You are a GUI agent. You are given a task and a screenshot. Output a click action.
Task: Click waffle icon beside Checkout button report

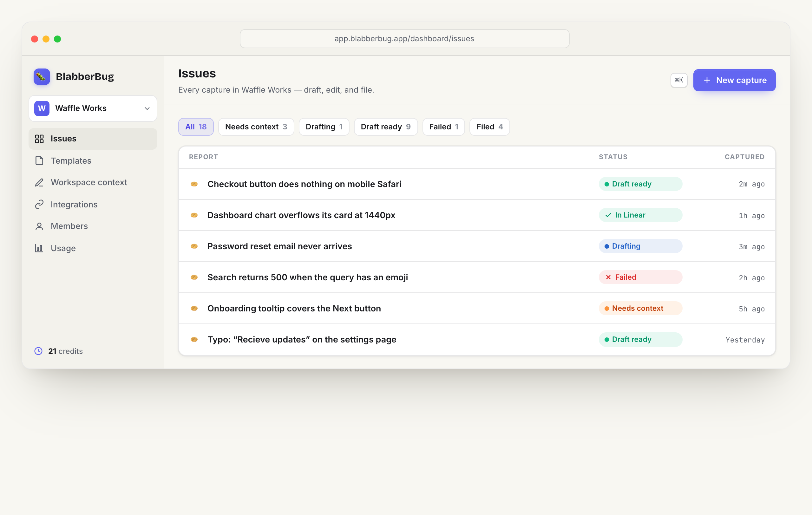coord(194,184)
